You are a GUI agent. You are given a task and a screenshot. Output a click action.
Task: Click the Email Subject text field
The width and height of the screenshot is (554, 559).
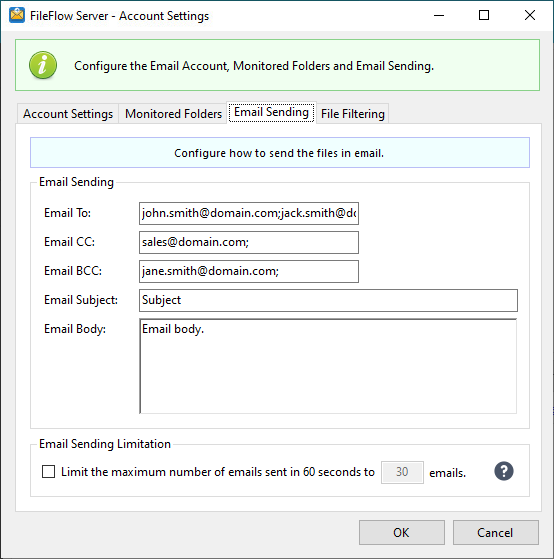tap(328, 300)
